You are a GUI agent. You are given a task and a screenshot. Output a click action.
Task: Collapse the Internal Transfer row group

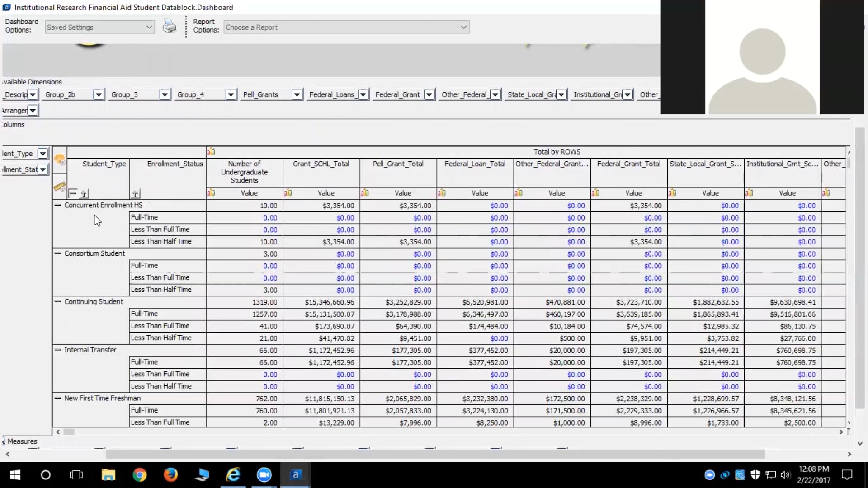point(58,350)
